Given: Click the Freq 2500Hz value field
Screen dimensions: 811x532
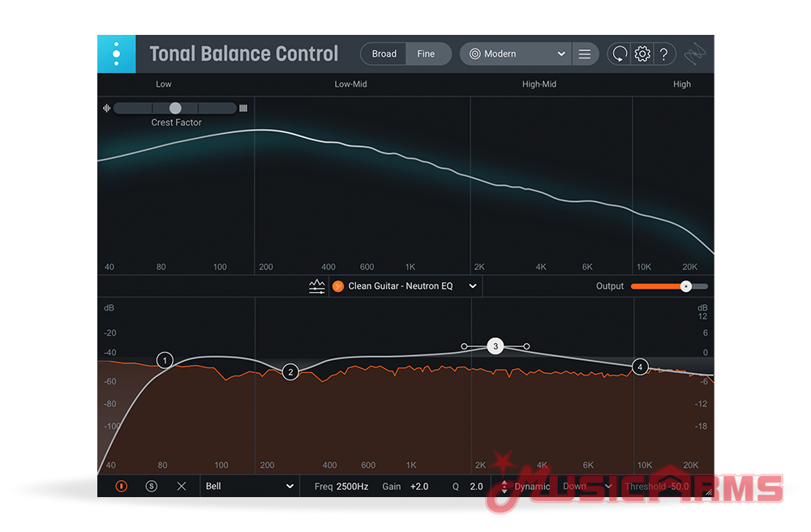Looking at the screenshot, I should point(353,487).
